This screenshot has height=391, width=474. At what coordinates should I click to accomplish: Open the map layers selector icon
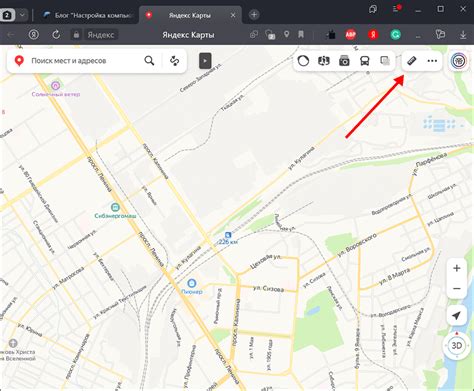(x=385, y=61)
